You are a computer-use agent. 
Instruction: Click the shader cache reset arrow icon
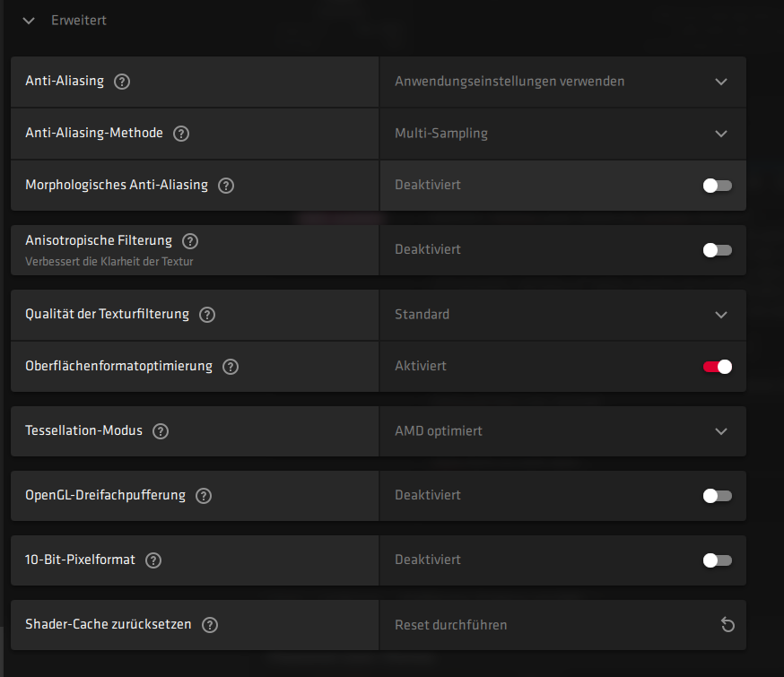point(727,624)
